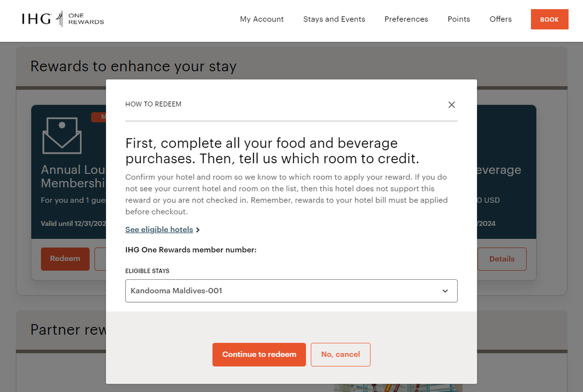Click the IHG One Rewards logo
Viewport: 583px width, 392px height.
tap(63, 19)
